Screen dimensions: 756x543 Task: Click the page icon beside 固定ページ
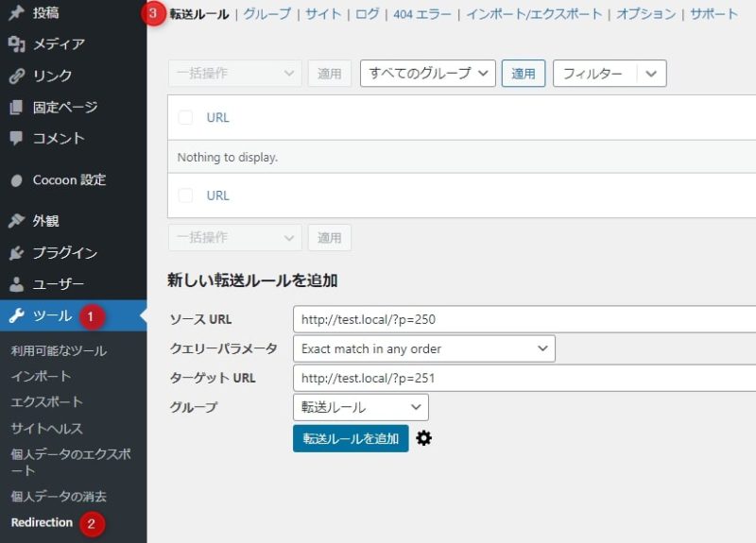click(16, 107)
